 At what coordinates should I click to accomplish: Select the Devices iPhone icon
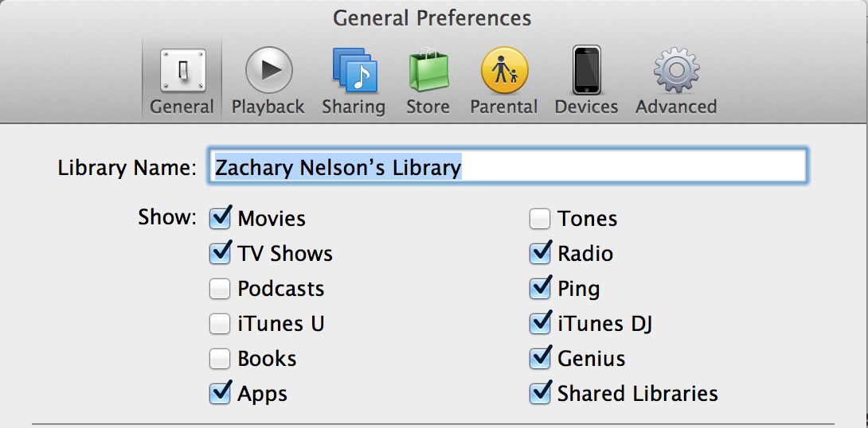(586, 70)
